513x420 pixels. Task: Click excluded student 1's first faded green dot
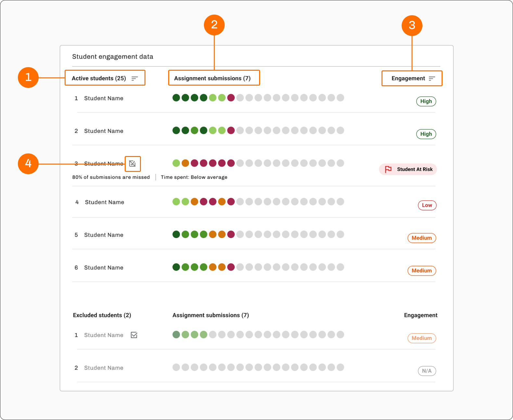176,335
